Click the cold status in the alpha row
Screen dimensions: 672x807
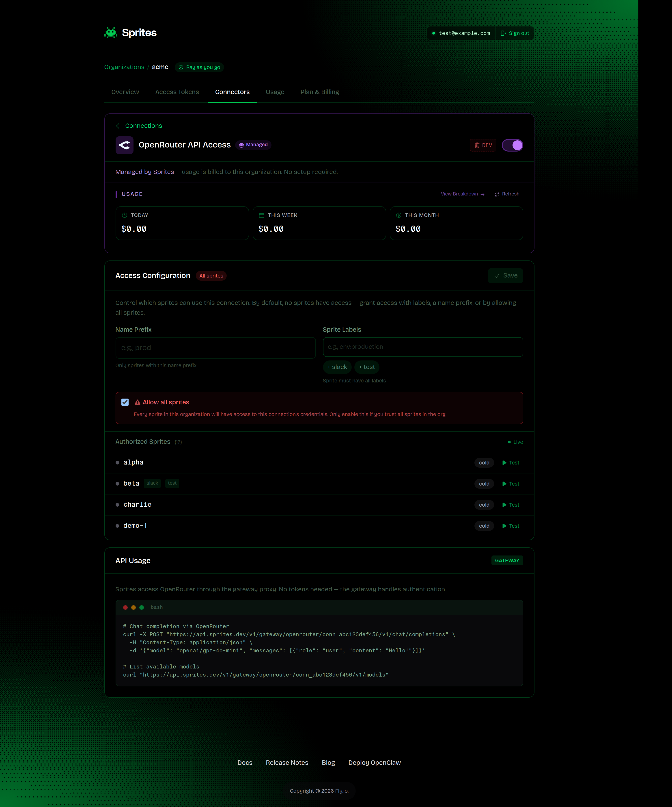[x=484, y=463]
